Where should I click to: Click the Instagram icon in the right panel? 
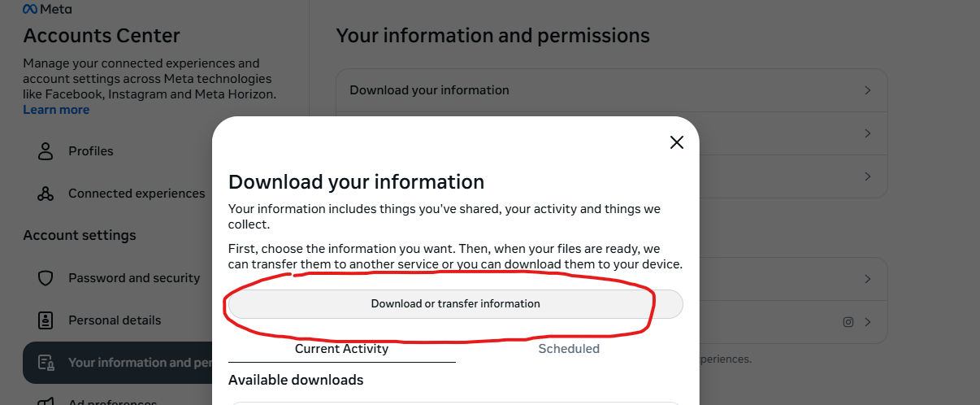click(848, 322)
